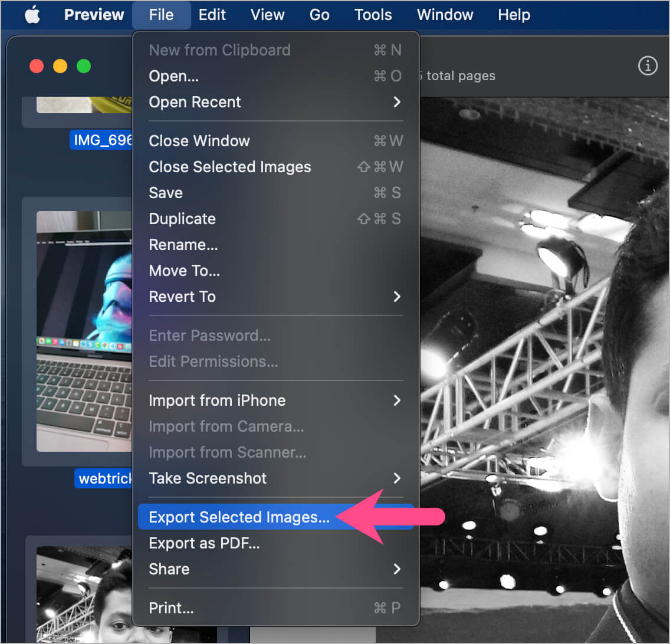Choose Export as PDF...
Viewport: 670px width, 644px height.
(x=275, y=543)
